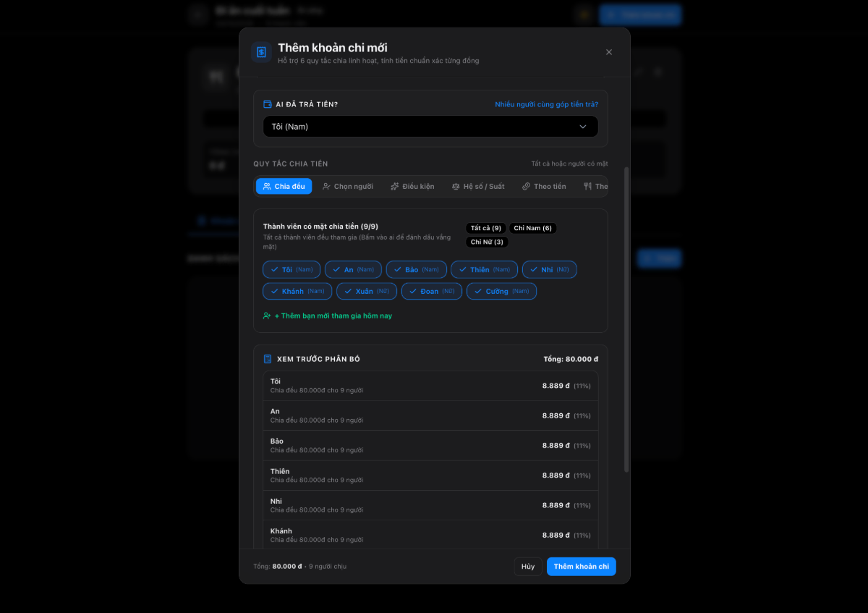Click the dialog vertical scrollbar
The width and height of the screenshot is (868, 613).
click(626, 318)
